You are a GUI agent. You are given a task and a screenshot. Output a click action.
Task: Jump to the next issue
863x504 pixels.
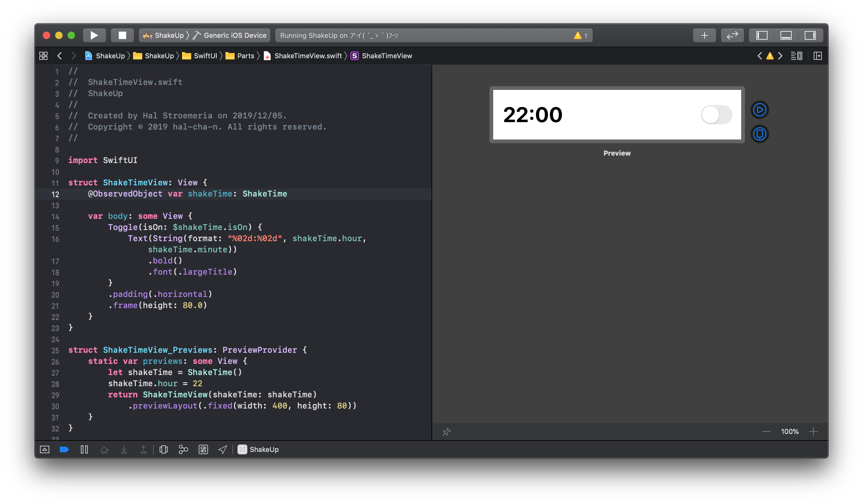(x=780, y=56)
